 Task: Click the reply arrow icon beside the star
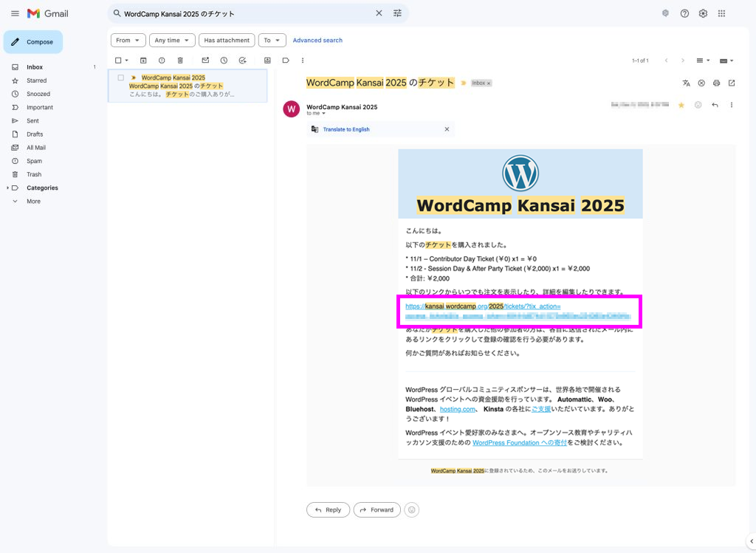715,106
